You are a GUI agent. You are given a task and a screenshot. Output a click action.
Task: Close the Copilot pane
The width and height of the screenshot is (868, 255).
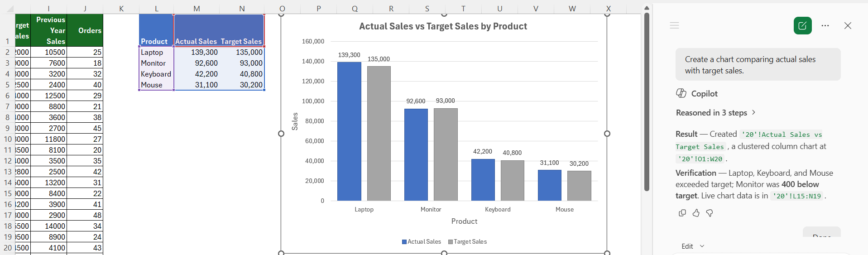(x=848, y=26)
